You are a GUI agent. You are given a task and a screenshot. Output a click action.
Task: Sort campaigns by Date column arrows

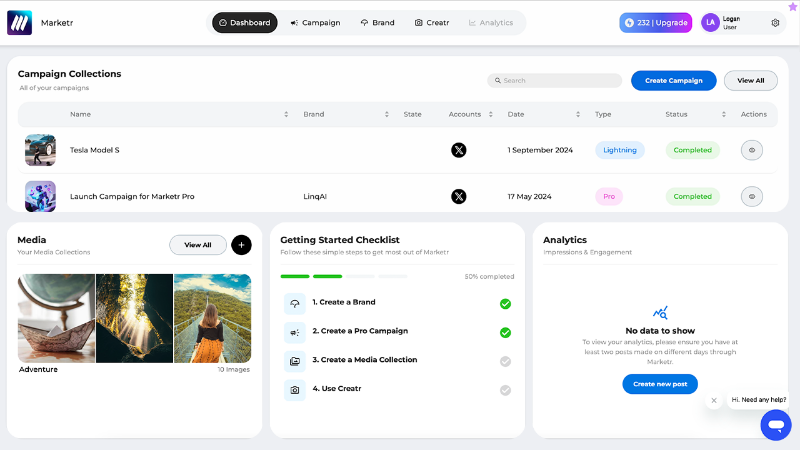[578, 114]
